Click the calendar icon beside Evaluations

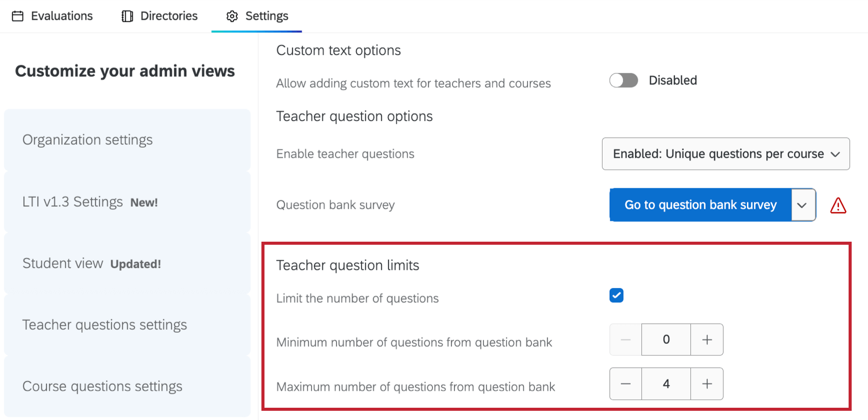tap(18, 16)
